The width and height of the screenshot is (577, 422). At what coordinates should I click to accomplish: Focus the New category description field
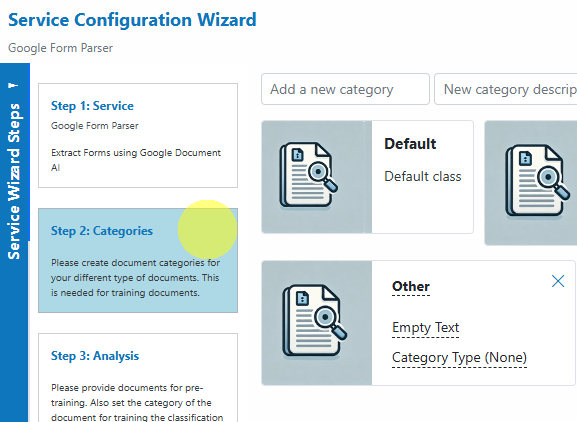506,89
